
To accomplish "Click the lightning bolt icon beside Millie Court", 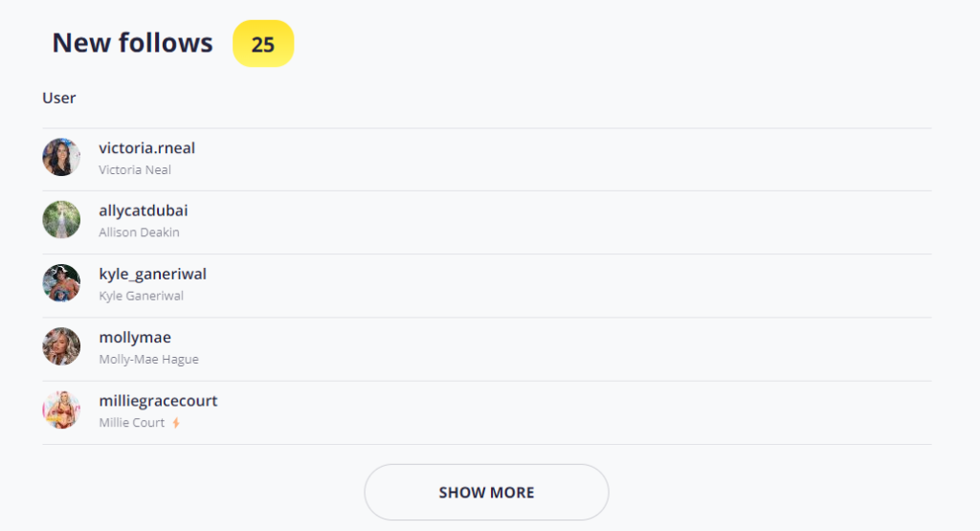I will pos(176,423).
